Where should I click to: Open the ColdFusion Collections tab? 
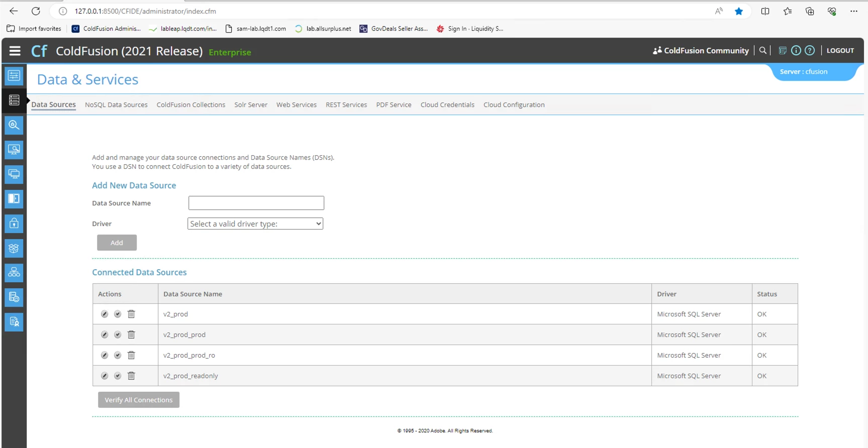(191, 104)
